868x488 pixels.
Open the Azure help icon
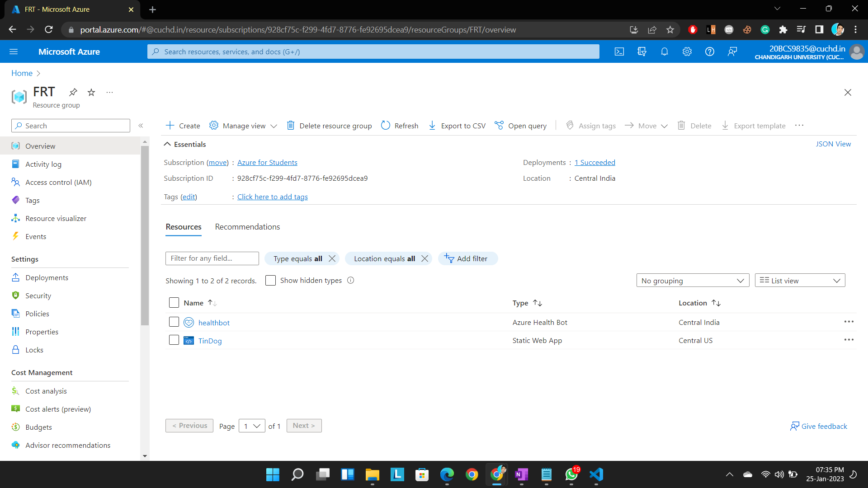tap(709, 52)
